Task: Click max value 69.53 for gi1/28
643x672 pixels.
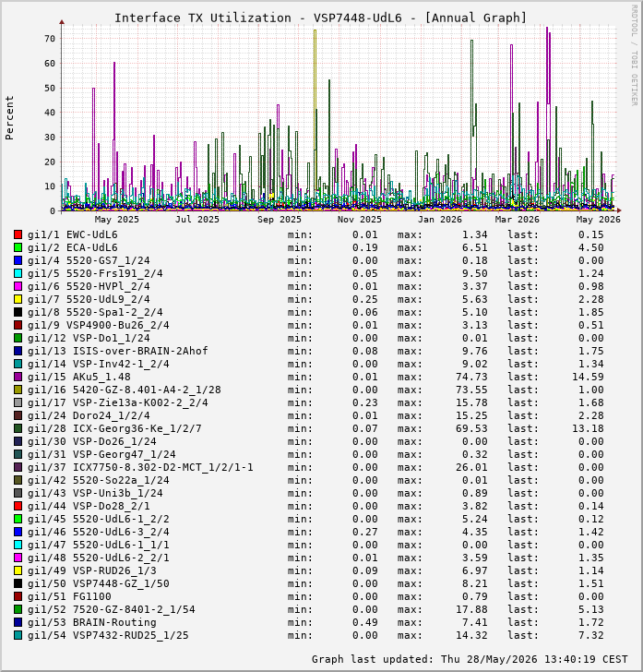Action: click(471, 428)
